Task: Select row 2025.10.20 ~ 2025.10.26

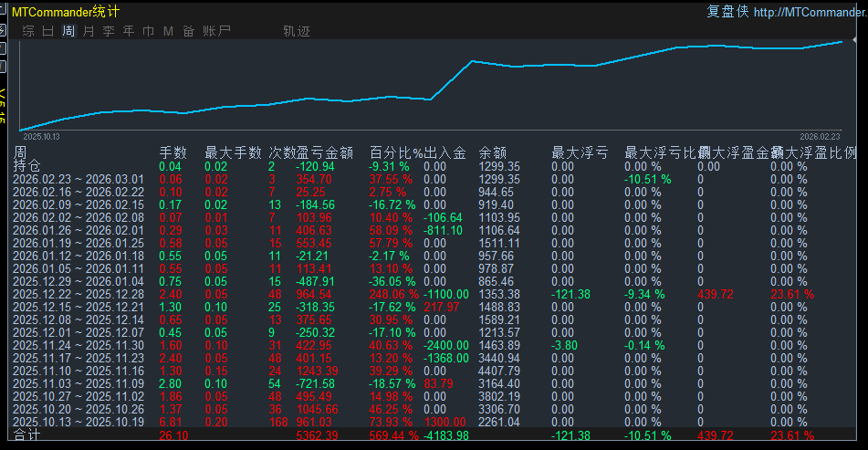Action: pyautogui.click(x=78, y=409)
